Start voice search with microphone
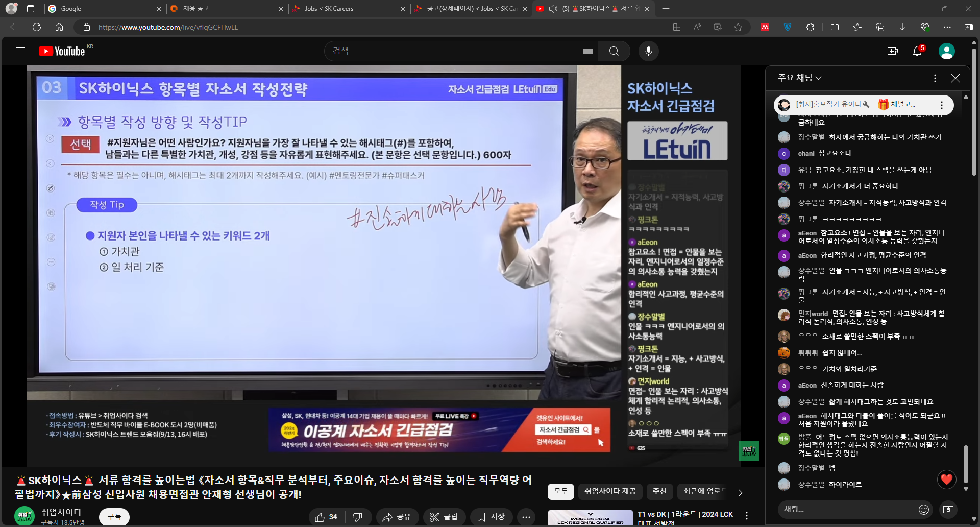 649,51
